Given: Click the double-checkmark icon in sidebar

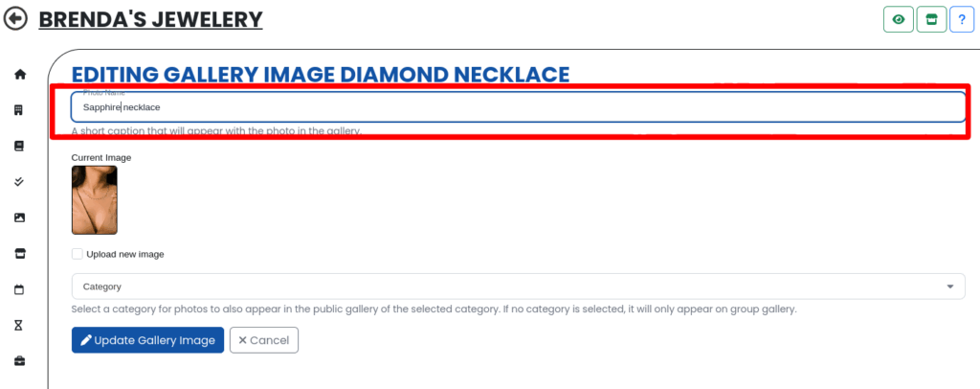Looking at the screenshot, I should [20, 182].
